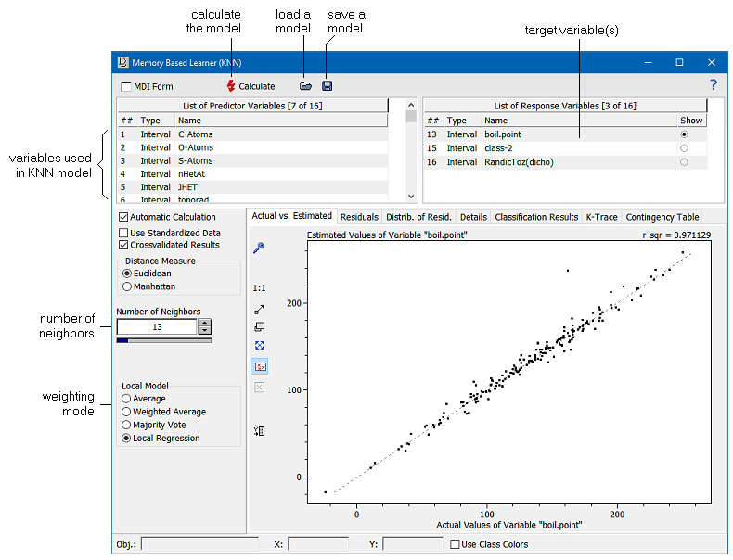The height and width of the screenshot is (560, 733).
Task: Enable Use Class Colors checkbox
Action: click(x=455, y=544)
